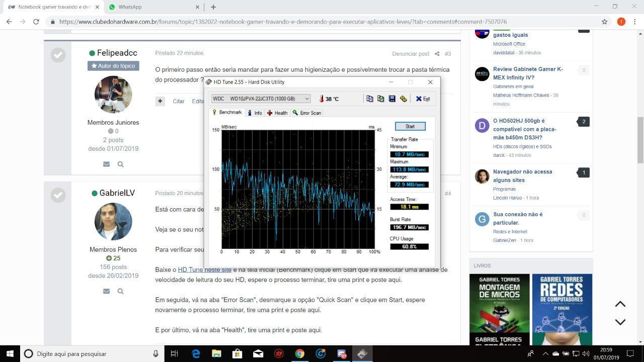Select post #3 checkmark circle
Image resolution: width=644 pixels, height=362 pixels.
pyautogui.click(x=58, y=55)
